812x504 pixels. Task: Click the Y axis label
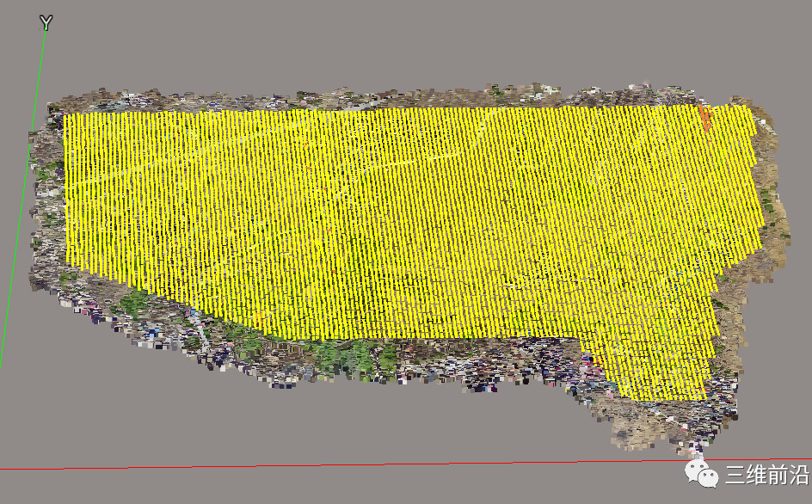tap(46, 23)
